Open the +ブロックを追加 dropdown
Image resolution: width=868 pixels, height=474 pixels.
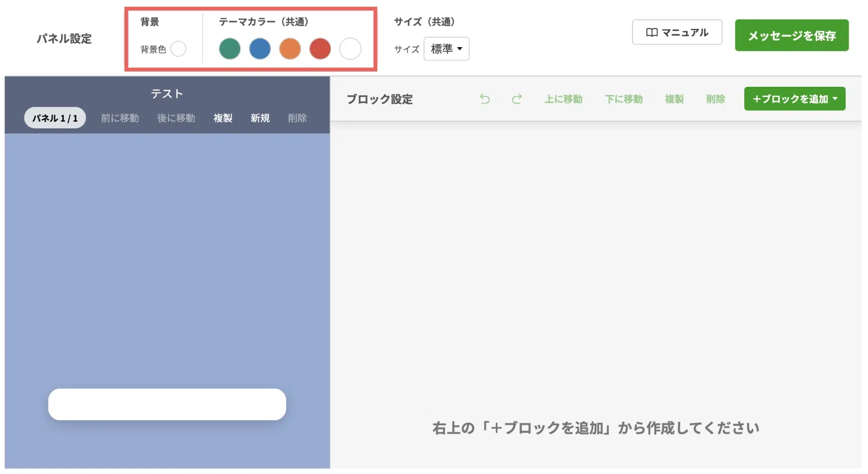(x=794, y=99)
